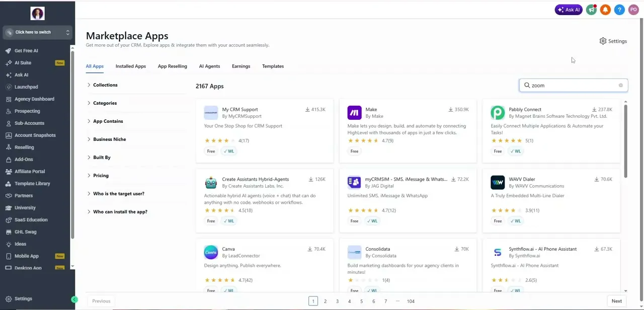The width and height of the screenshot is (644, 310).
Task: Open Agency Dashboard sidebar icon
Action: (x=9, y=99)
